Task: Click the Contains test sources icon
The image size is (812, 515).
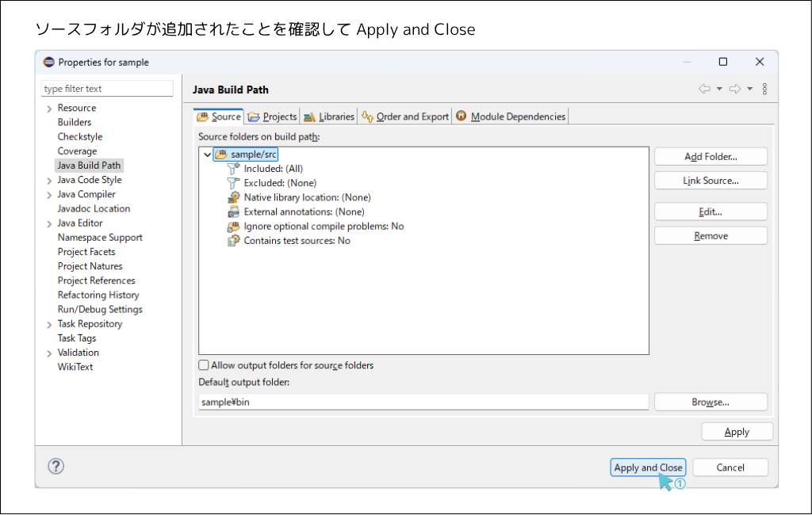Action: tap(233, 241)
